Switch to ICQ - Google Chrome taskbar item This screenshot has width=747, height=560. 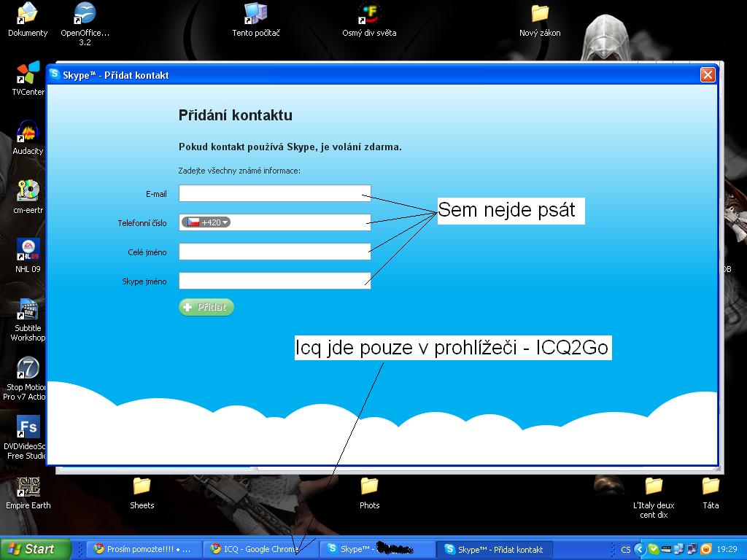pyautogui.click(x=260, y=549)
